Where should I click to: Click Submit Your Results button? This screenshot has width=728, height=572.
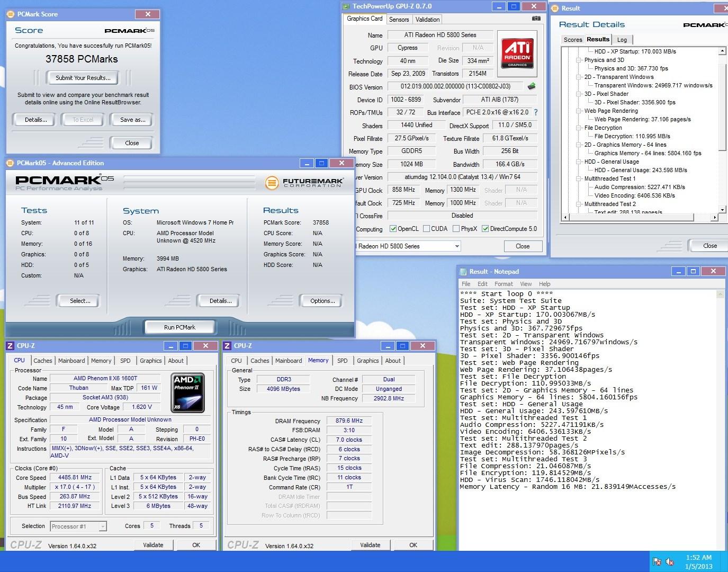(83, 78)
